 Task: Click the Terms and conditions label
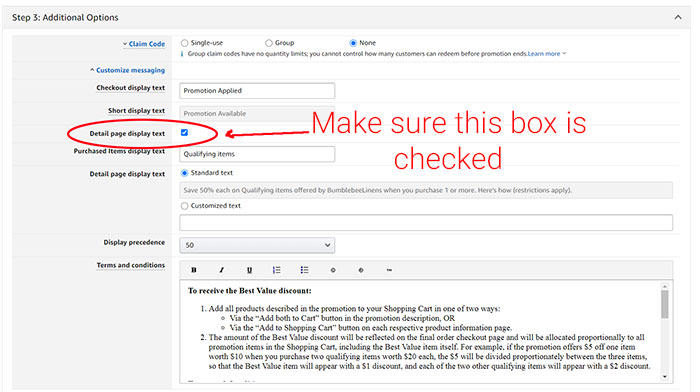[131, 265]
